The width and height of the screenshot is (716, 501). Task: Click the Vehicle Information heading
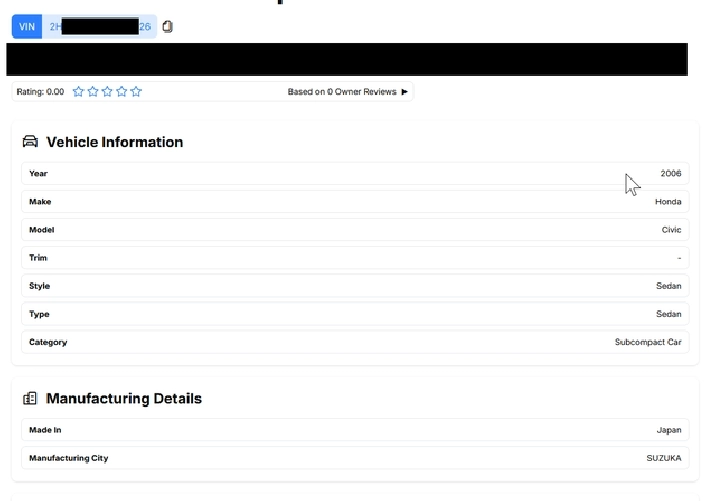pyautogui.click(x=114, y=142)
